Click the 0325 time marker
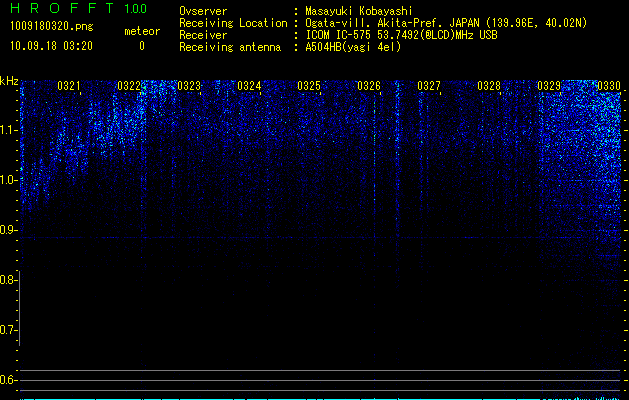 coord(309,86)
